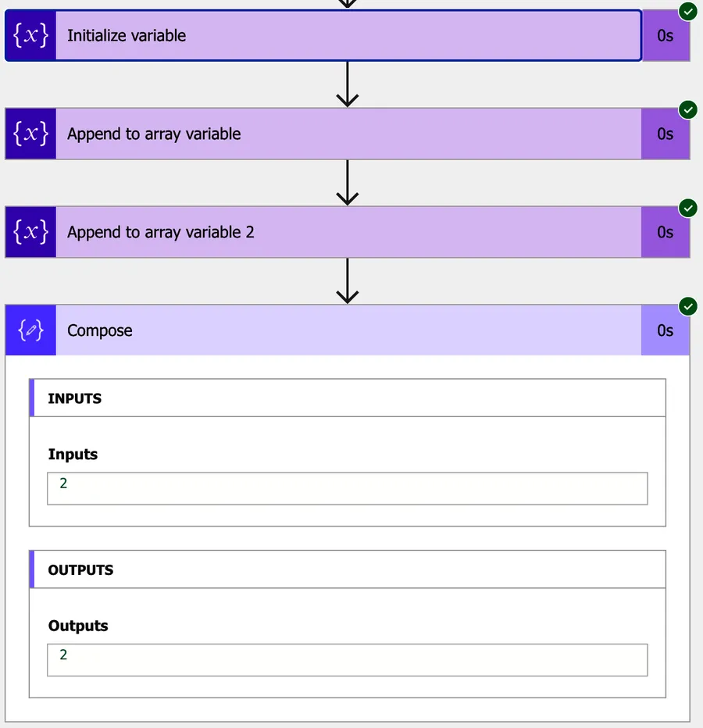Click the INPUTS section header
Screen dimensions: 703x728
(348, 398)
